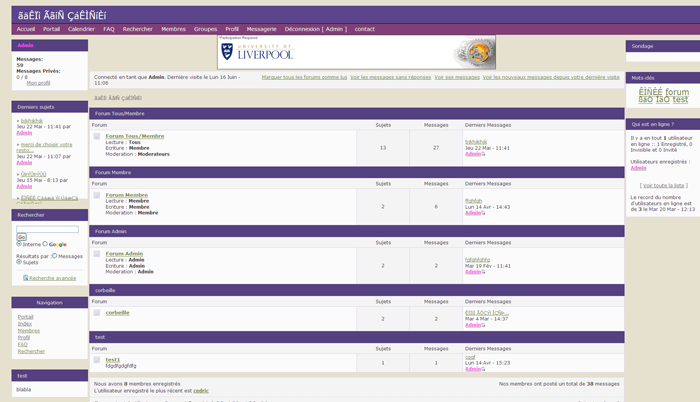Select the Interne search radio button
Image resolution: width=700 pixels, height=402 pixels.
(x=19, y=244)
